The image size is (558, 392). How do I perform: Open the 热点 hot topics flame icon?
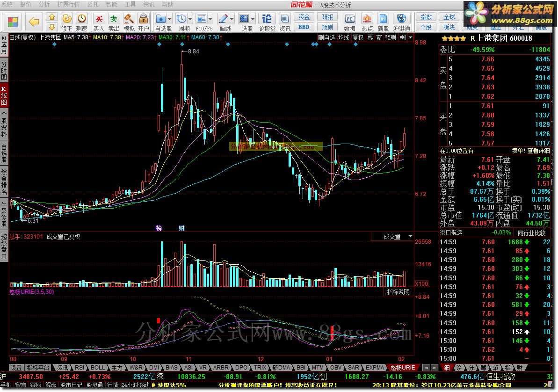point(367,19)
